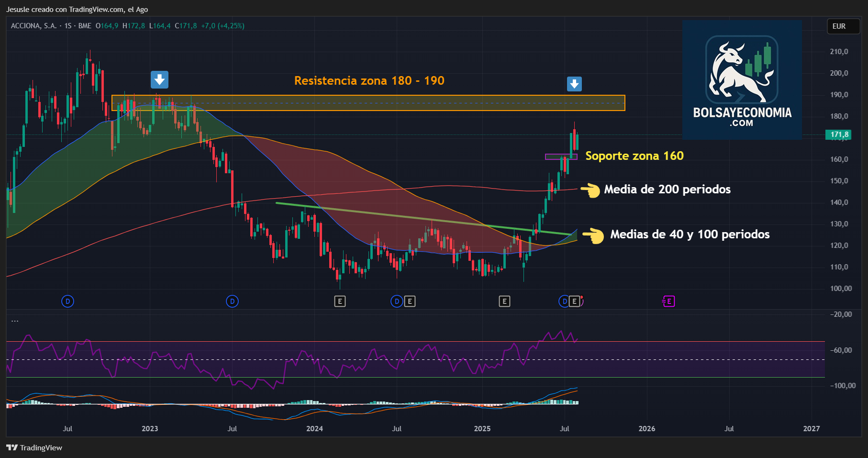Click the 150,0 price axis label
868x458 pixels.
(839, 180)
